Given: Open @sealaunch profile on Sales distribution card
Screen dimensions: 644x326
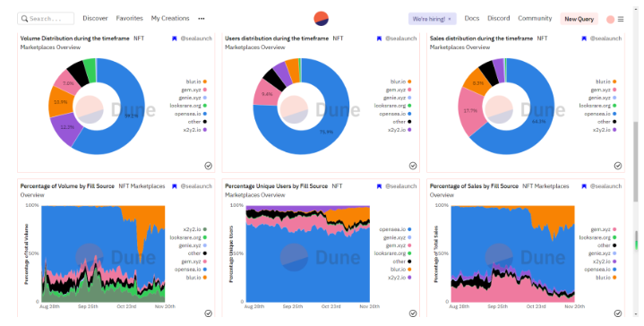Looking at the screenshot, I should click(605, 39).
